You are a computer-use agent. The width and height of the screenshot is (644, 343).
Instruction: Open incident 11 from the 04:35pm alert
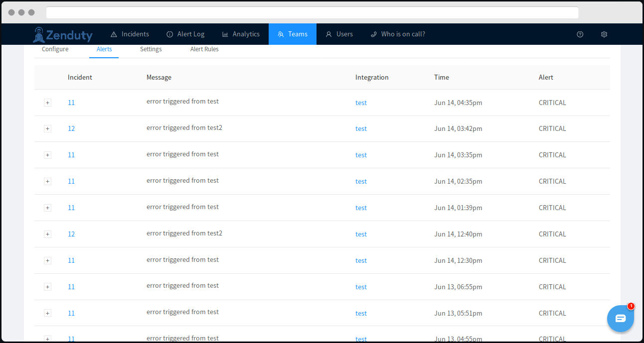tap(71, 103)
